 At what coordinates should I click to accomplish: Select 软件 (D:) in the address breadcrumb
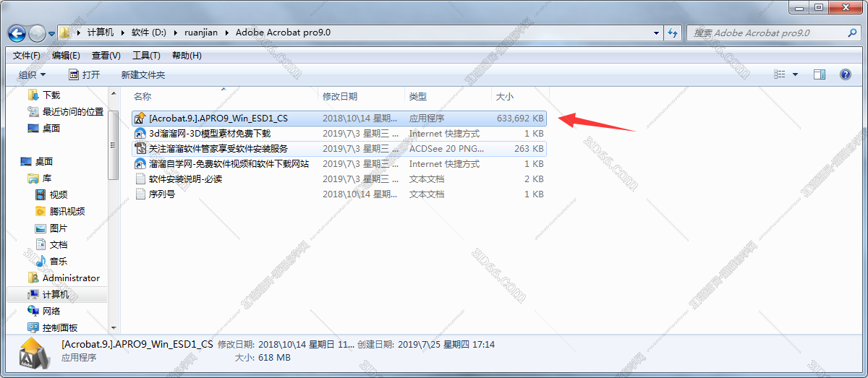(x=150, y=33)
